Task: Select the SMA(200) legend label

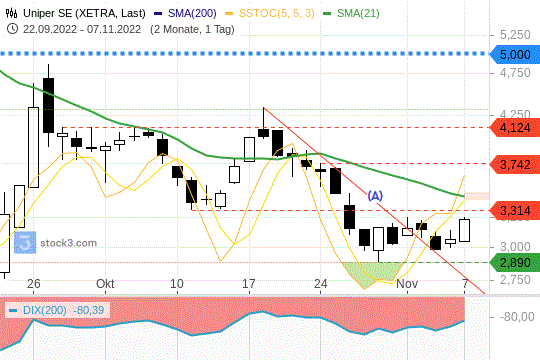Action: pyautogui.click(x=192, y=13)
